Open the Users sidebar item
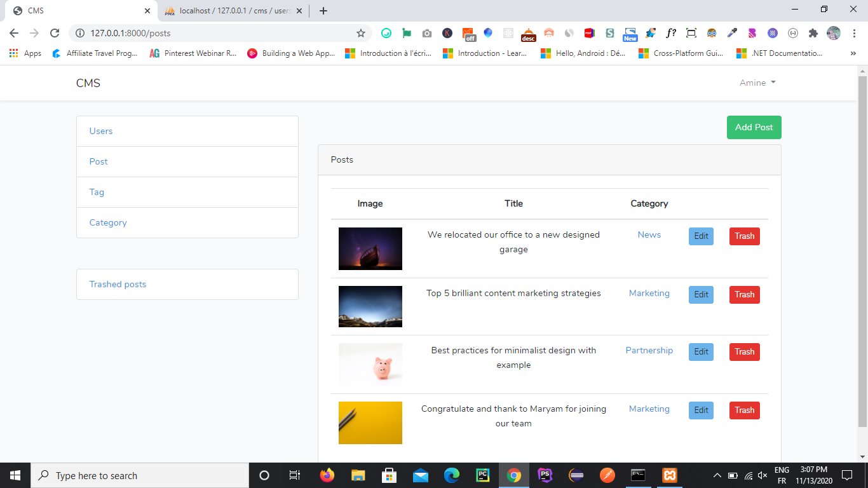Screen dimensions: 868x488 [x=187, y=131]
